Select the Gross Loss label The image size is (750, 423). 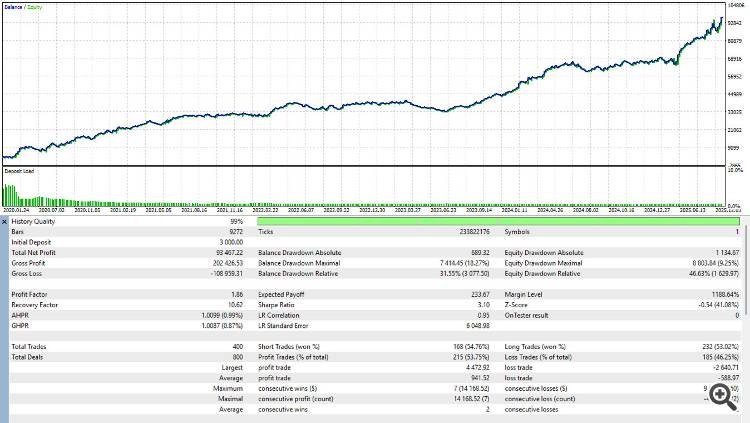26,274
